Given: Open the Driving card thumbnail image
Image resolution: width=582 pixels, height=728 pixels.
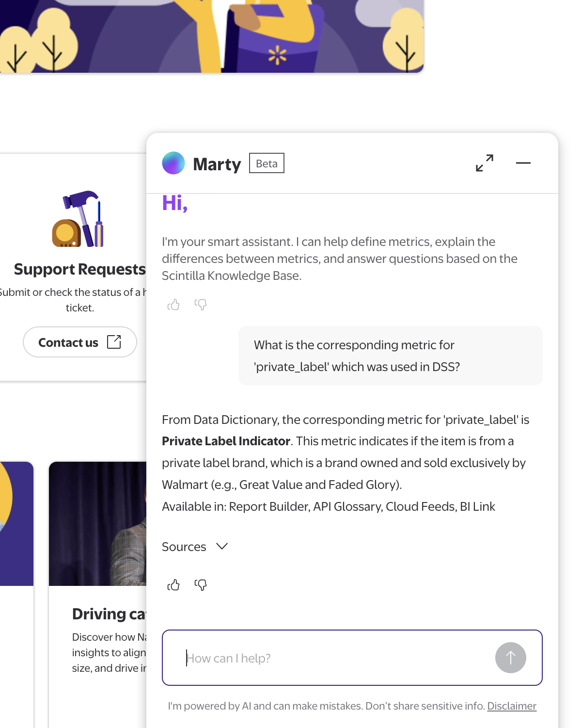Looking at the screenshot, I should pos(98,524).
